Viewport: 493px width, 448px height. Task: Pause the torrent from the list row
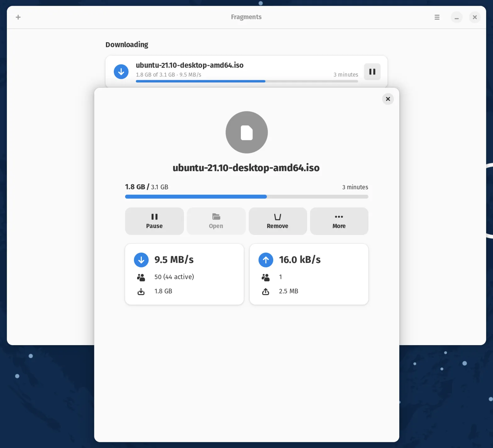[372, 72]
